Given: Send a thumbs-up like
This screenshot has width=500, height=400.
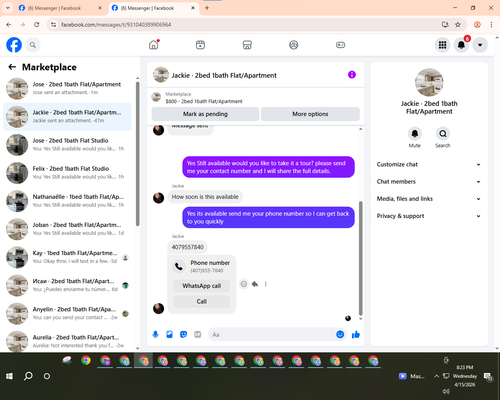Looking at the screenshot, I should point(356,334).
